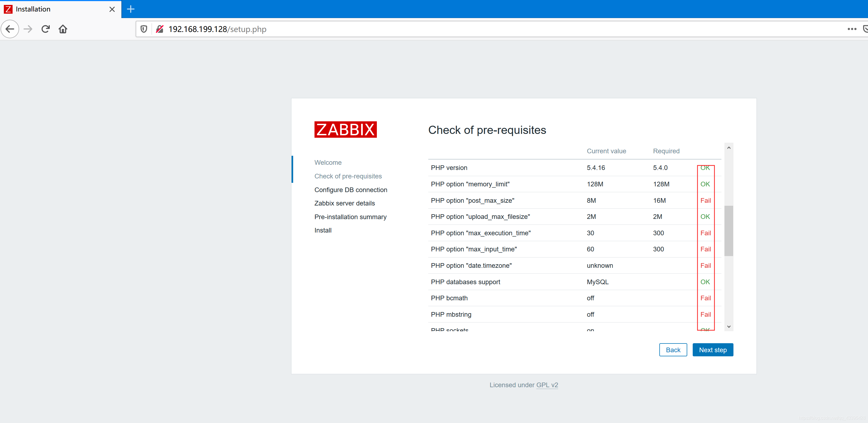Open a new tab with the plus icon
The height and width of the screenshot is (423, 868).
pyautogui.click(x=131, y=10)
